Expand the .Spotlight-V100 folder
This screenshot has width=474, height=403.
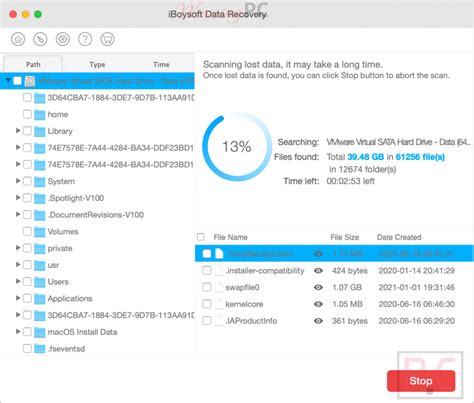(18, 198)
